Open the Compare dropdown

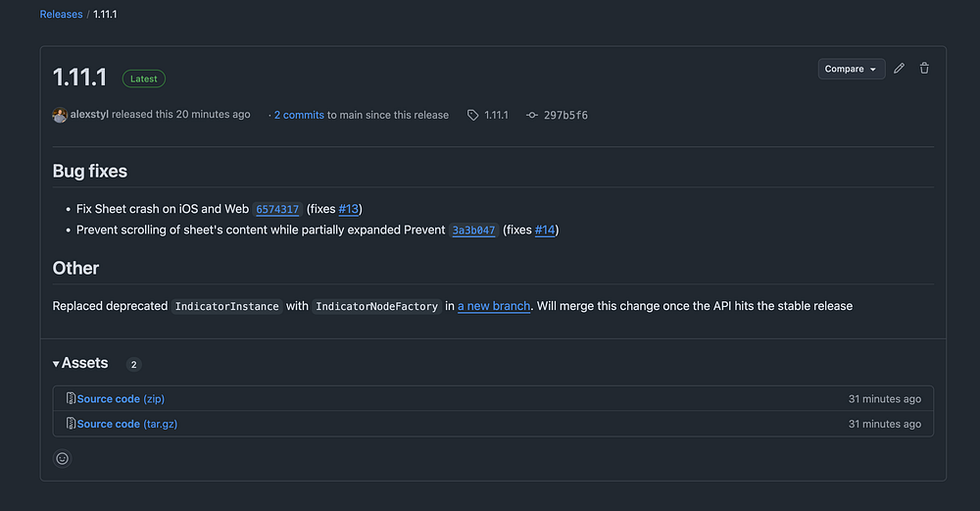point(851,69)
